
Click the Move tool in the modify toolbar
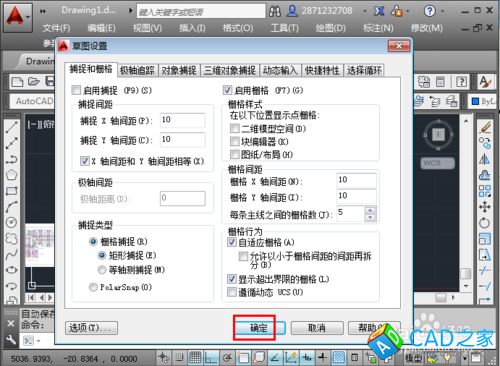tap(485, 207)
